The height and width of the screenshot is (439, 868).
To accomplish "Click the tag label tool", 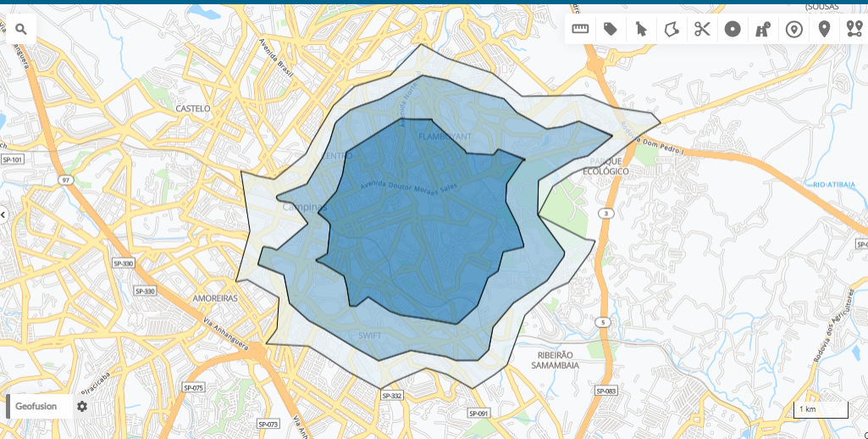I will 611,30.
